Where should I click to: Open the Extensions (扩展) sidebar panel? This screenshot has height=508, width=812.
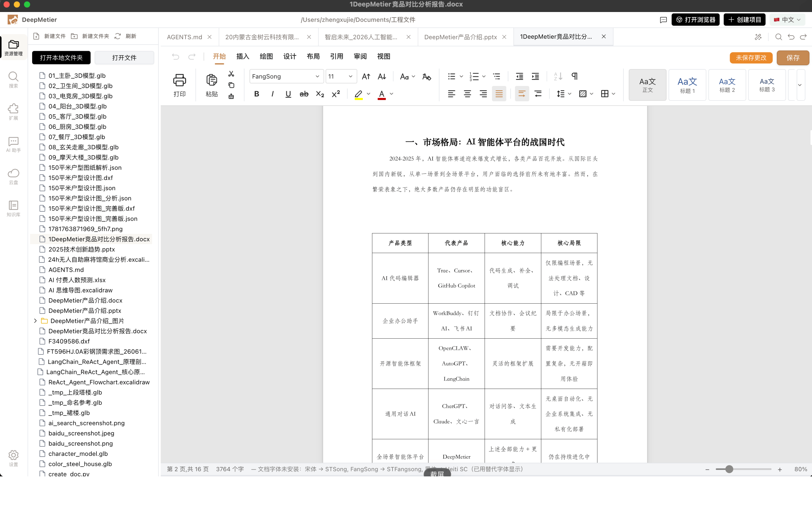14,112
